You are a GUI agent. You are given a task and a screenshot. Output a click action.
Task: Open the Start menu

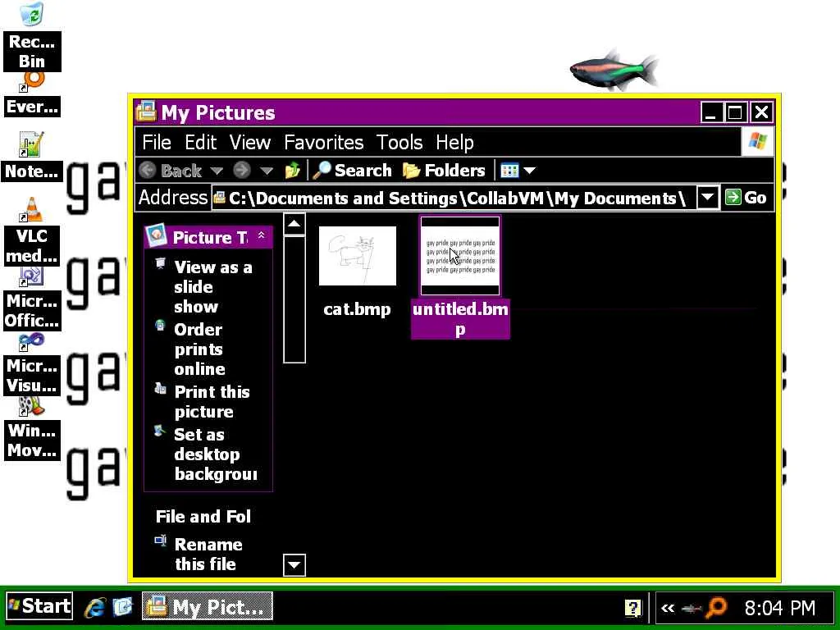point(39,606)
